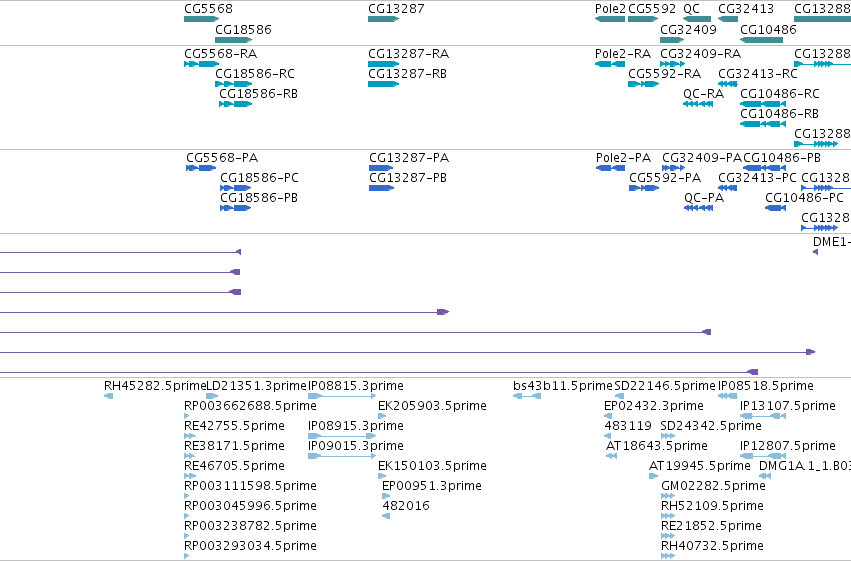
Task: Click EST EP02432.3prime
Action: pos(608,416)
